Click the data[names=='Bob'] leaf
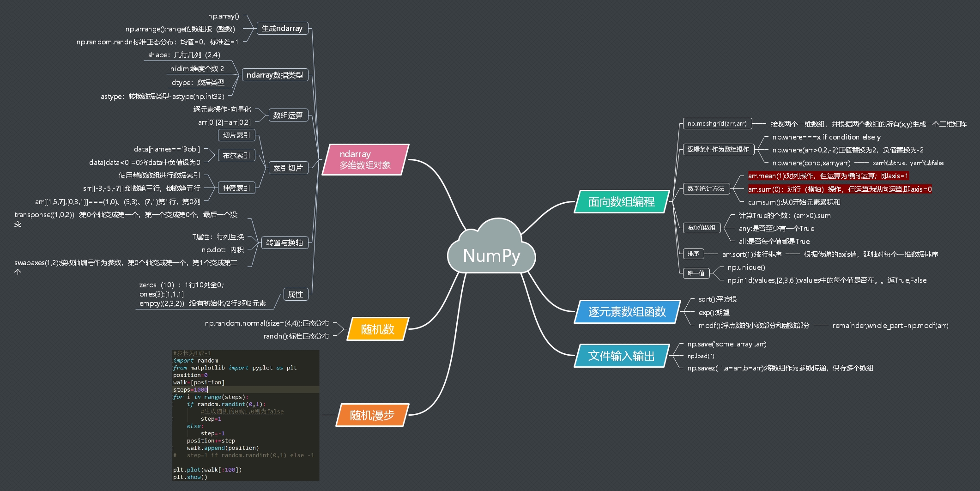Image resolution: width=980 pixels, height=491 pixels. pos(167,149)
